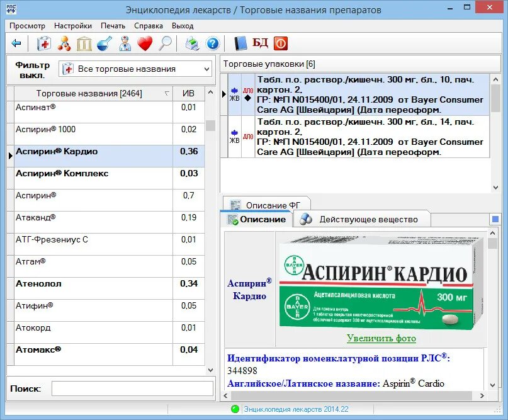
Task: Select Аспирин® Комплекс row
Action: click(93, 178)
